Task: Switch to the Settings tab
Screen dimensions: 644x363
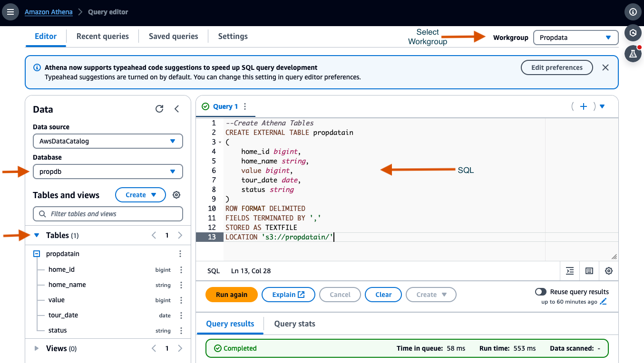Action: [x=233, y=36]
